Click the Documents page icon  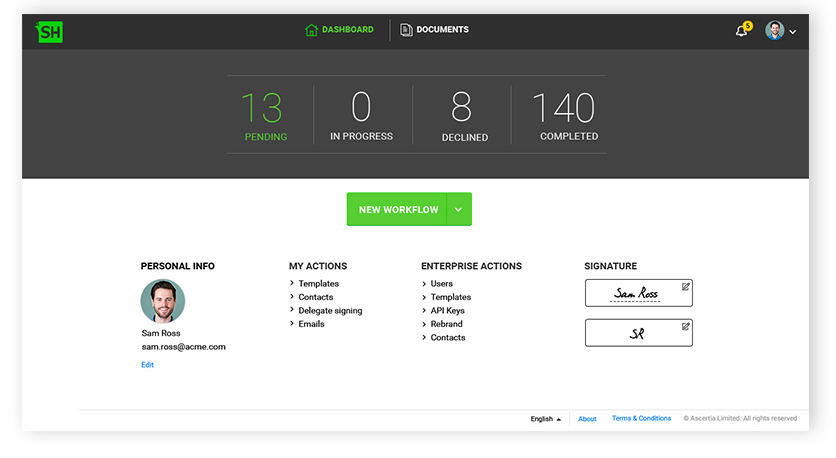pyautogui.click(x=406, y=30)
